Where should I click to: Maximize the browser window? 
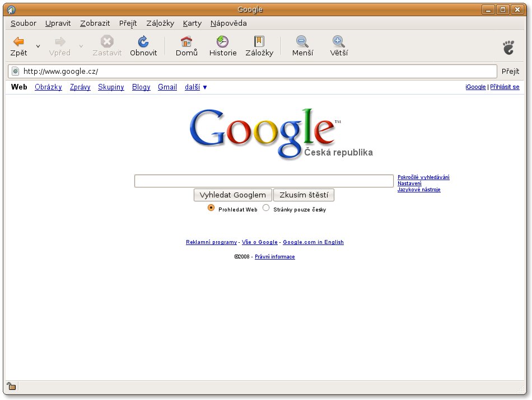[503, 10]
